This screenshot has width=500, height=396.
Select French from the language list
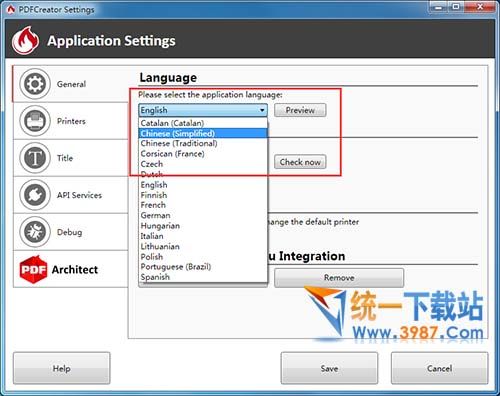point(203,205)
